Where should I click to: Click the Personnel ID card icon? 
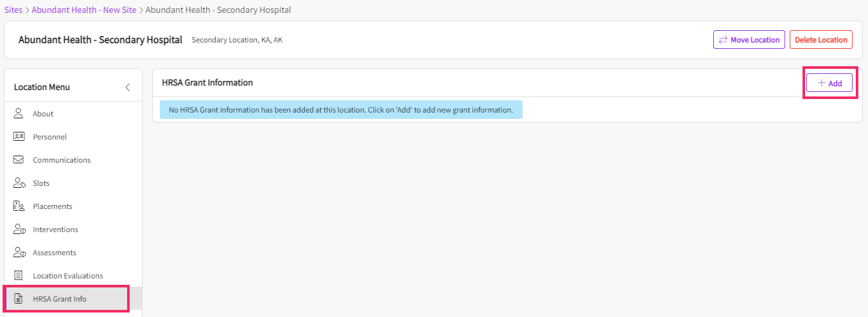coord(19,137)
